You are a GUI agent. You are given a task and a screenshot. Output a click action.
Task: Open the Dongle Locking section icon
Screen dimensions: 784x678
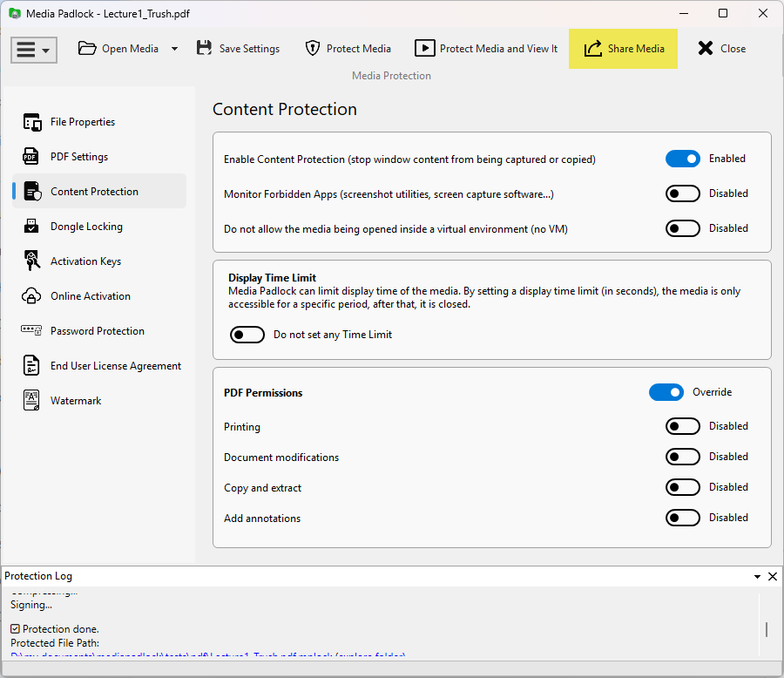pyautogui.click(x=32, y=227)
